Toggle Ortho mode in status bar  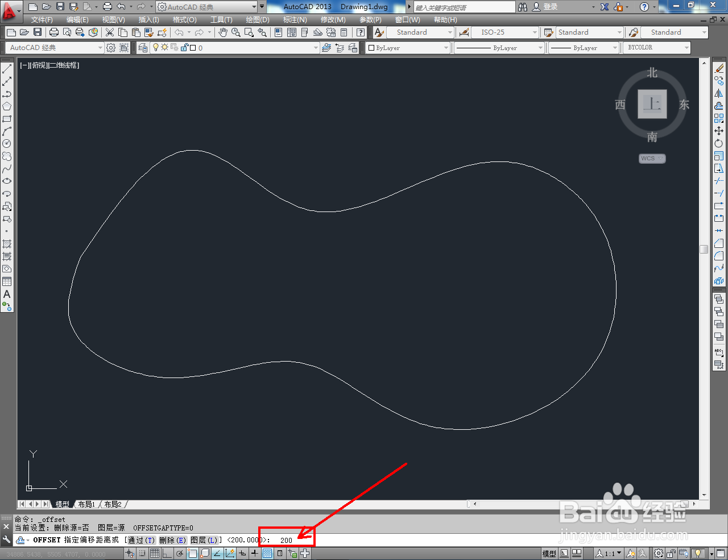click(167, 553)
